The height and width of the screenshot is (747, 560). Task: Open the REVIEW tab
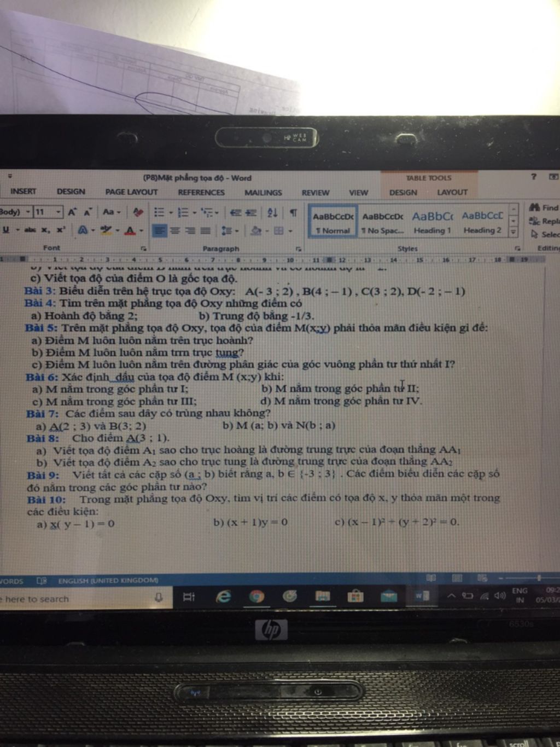pos(316,193)
